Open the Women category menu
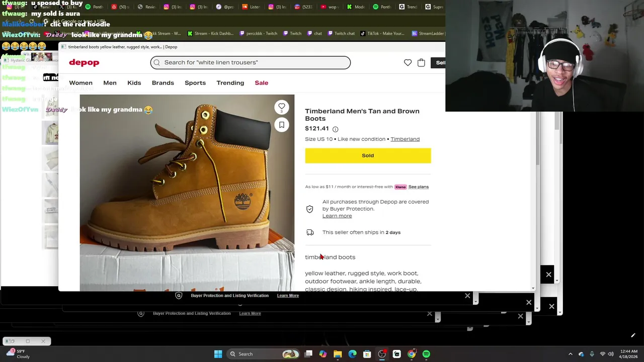644x362 pixels. click(80, 83)
